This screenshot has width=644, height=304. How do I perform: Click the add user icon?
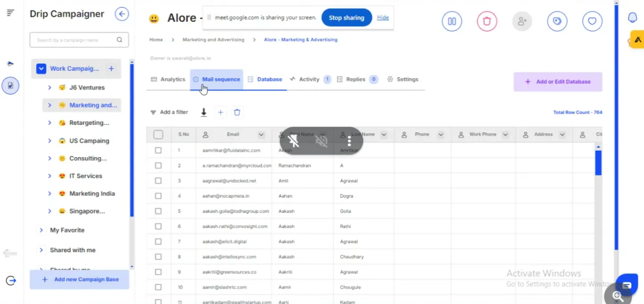522,21
